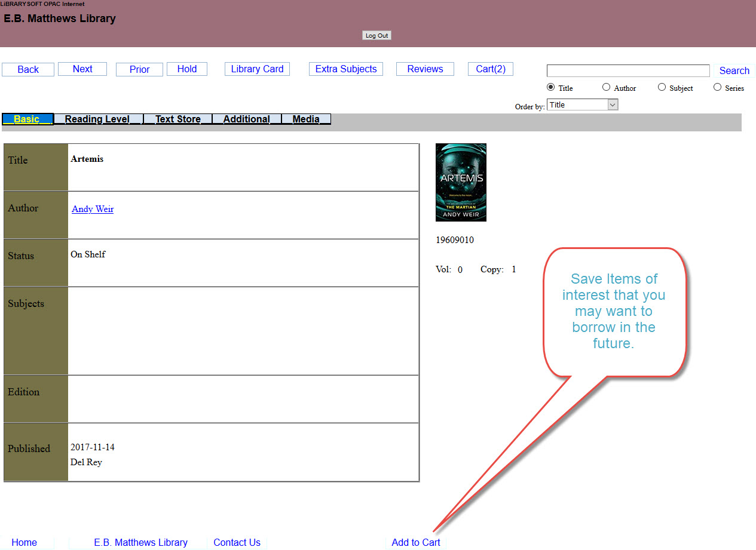Open Cart(2) to view saved items

(490, 69)
